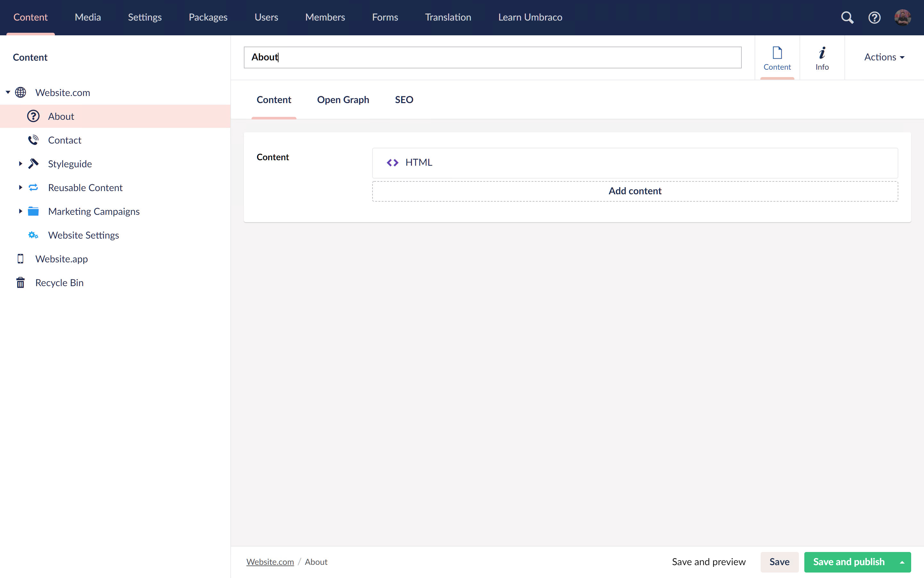Click the Contact phone icon
Screen dimensions: 924x578
tap(33, 140)
